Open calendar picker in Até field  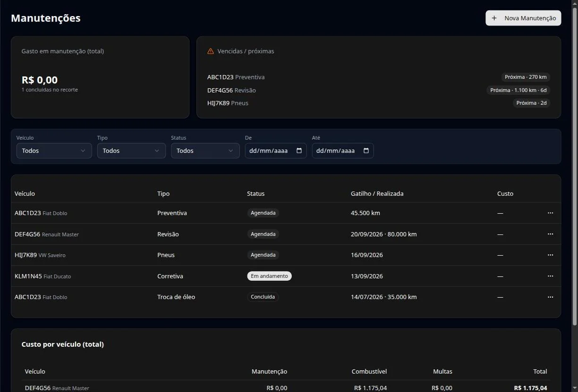[x=366, y=150]
